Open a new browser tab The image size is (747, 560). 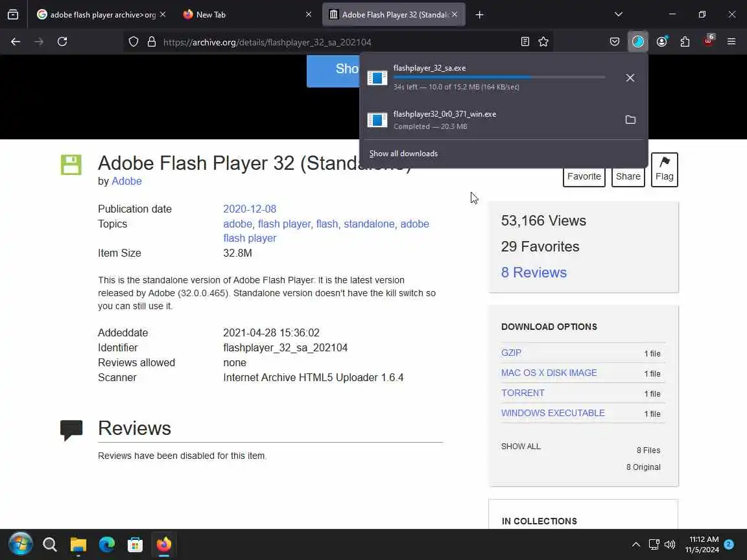coord(480,15)
